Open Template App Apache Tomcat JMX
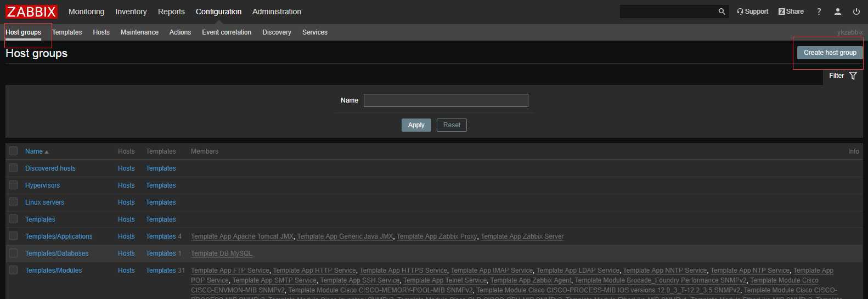Image resolution: width=868 pixels, height=299 pixels. point(242,236)
